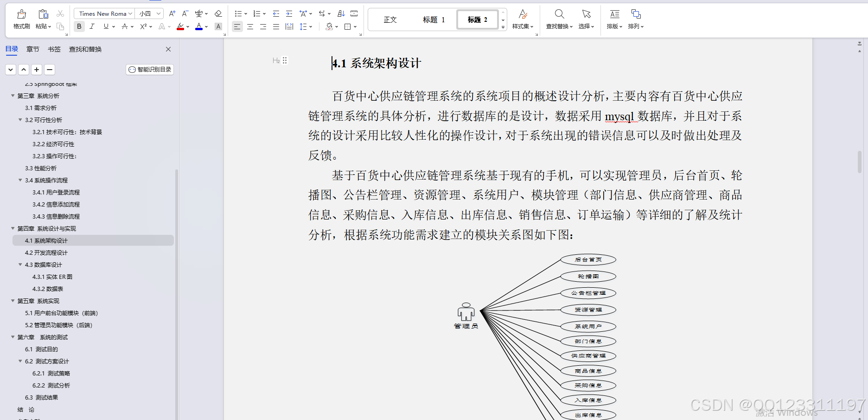Screen dimensions: 868x420
Task: Click the justify alignment icon
Action: click(x=276, y=26)
